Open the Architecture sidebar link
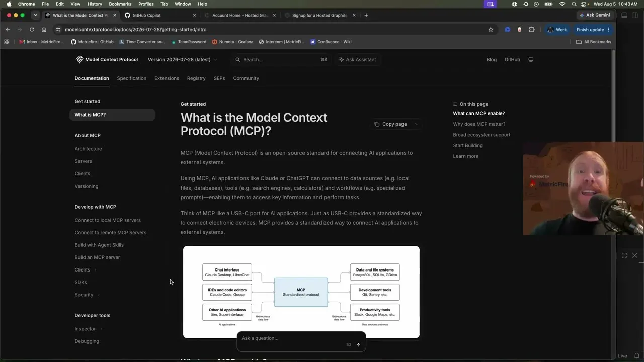This screenshot has width=644, height=362. (89, 149)
